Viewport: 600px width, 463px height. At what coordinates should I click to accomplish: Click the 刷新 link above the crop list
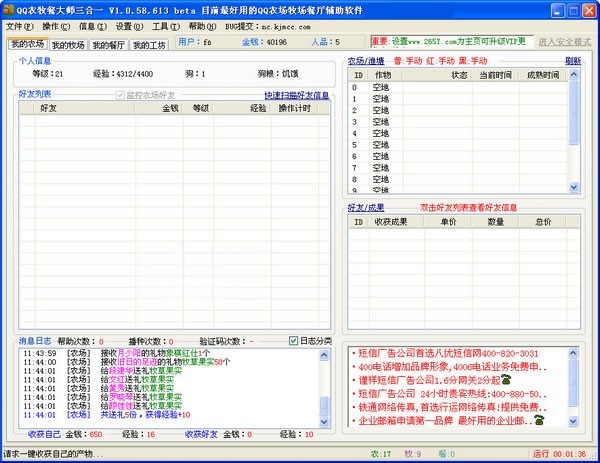[572, 61]
